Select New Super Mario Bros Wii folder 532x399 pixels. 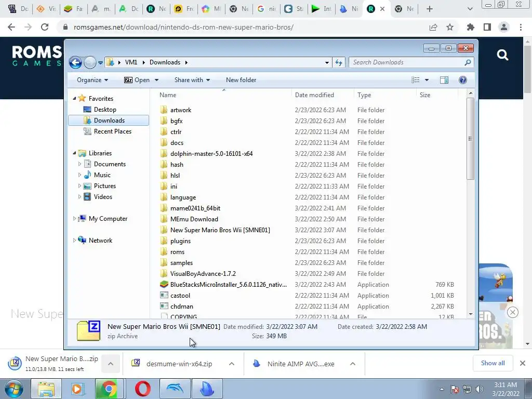(x=220, y=230)
